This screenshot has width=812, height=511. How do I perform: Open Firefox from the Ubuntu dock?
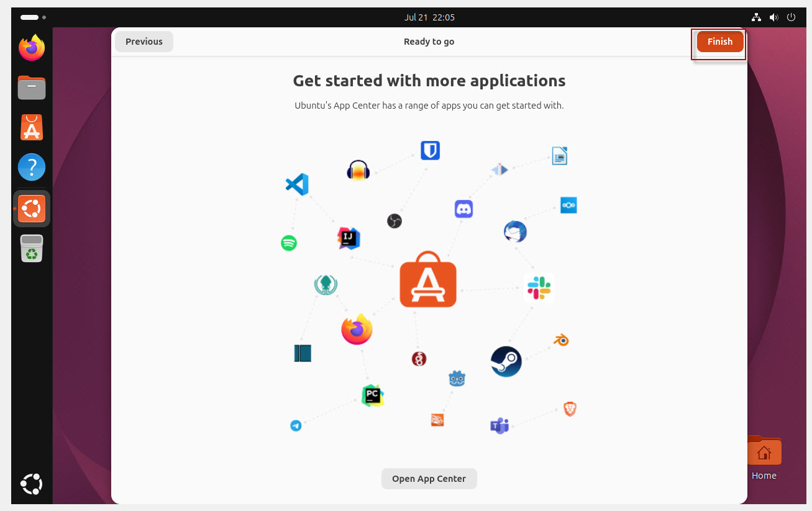tap(32, 48)
